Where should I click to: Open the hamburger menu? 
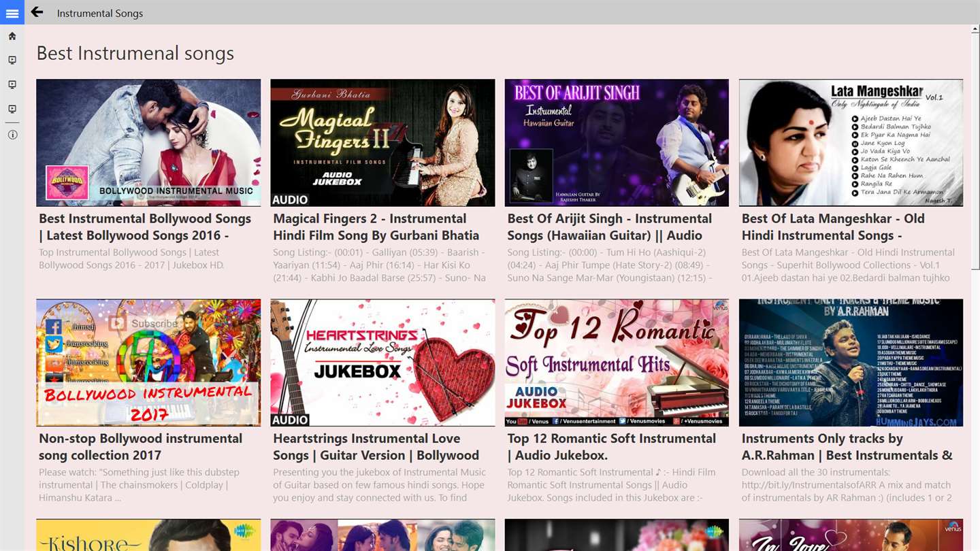tap(12, 12)
